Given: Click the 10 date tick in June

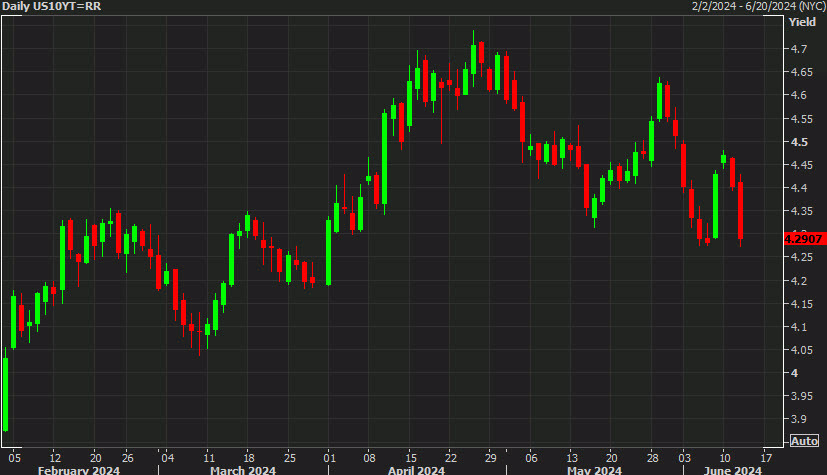Looking at the screenshot, I should click(725, 458).
